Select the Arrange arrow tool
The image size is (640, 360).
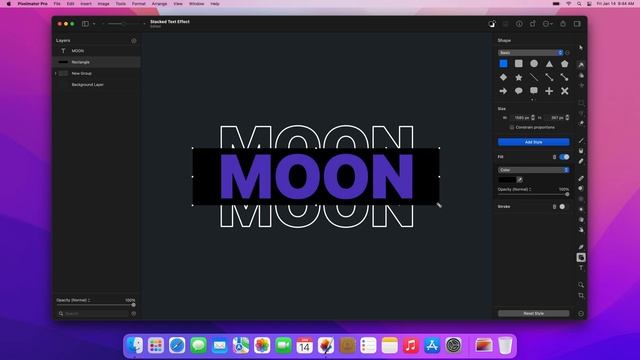(581, 48)
